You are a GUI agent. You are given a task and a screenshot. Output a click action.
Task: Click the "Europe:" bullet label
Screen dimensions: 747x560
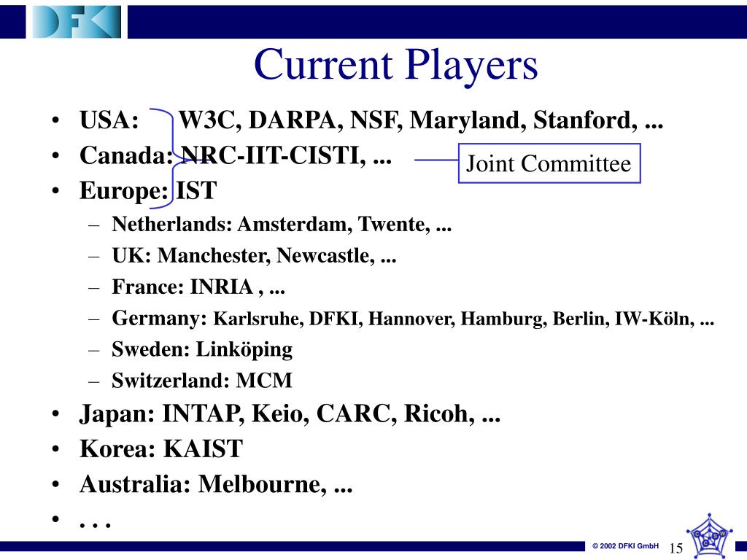click(x=124, y=192)
